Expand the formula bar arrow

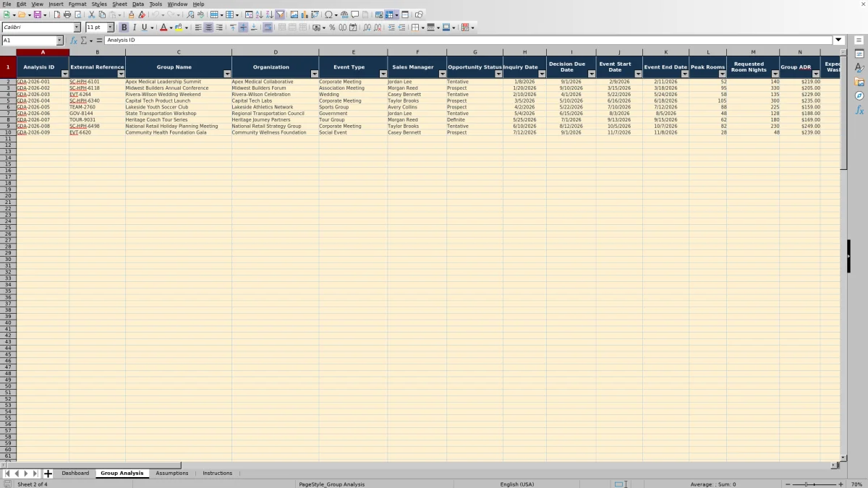838,40
